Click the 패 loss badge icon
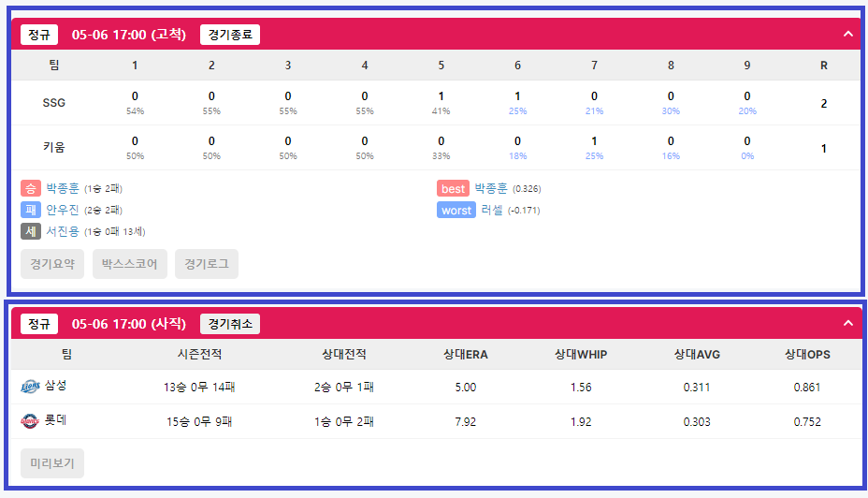The height and width of the screenshot is (498, 868). [31, 210]
